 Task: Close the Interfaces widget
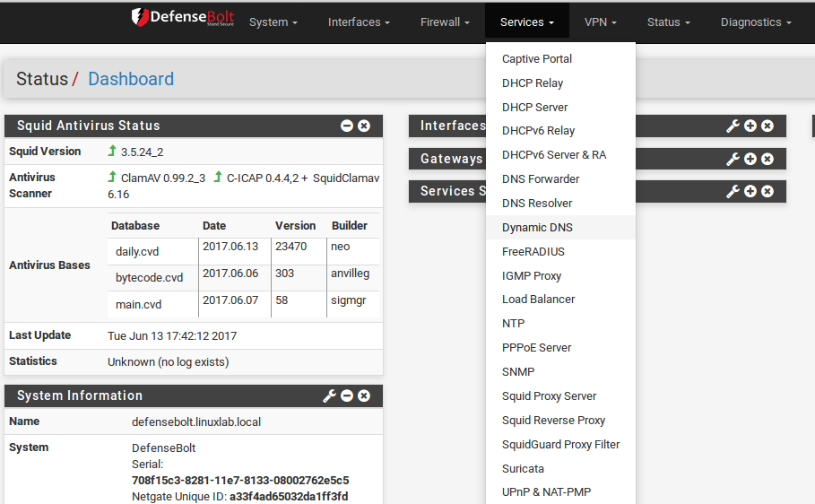tap(767, 126)
